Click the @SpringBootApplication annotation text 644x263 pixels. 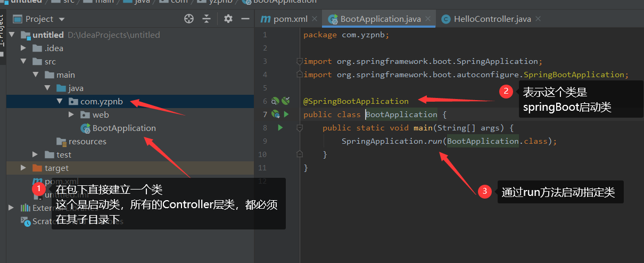pyautogui.click(x=356, y=101)
